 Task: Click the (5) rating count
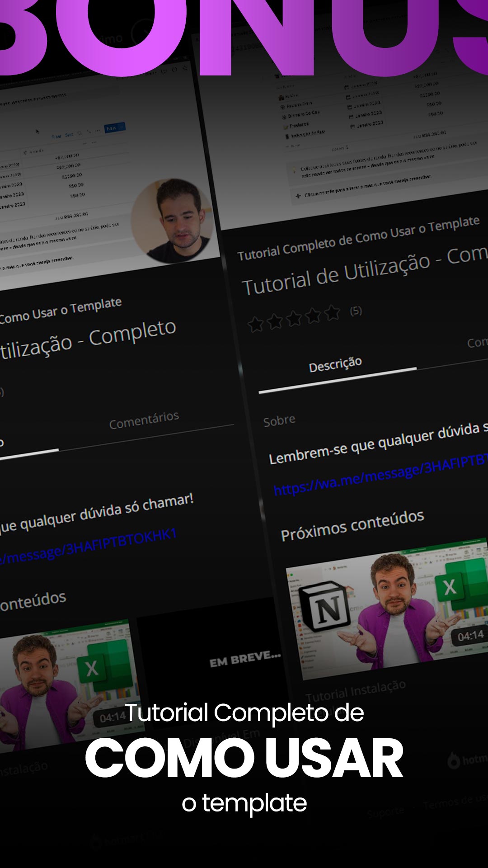tap(356, 311)
